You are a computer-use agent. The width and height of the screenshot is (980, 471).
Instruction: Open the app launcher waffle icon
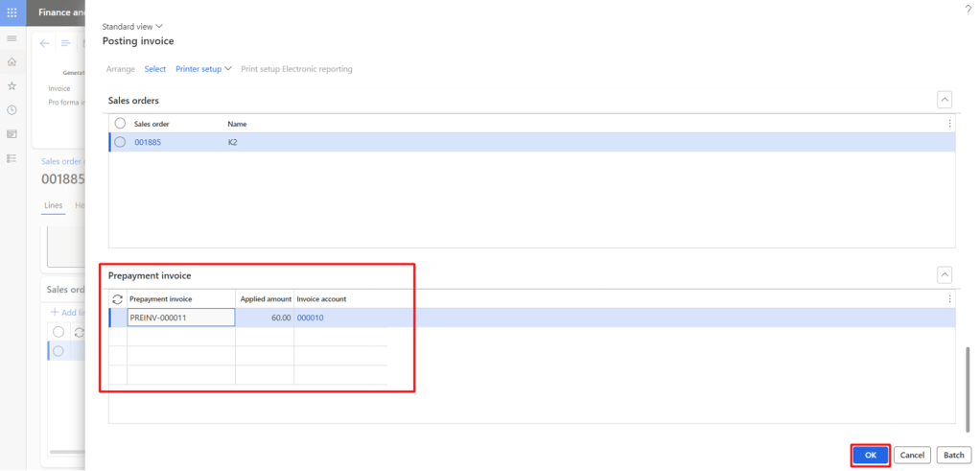(12, 12)
